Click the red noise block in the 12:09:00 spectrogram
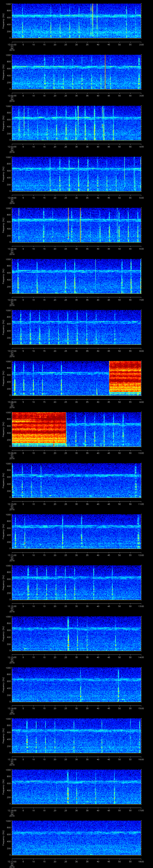 click(x=39, y=429)
